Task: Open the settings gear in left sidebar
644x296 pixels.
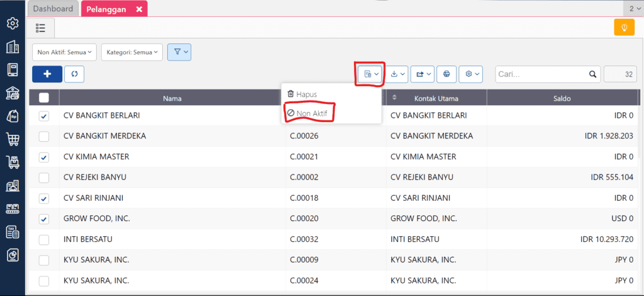Action: 12,24
